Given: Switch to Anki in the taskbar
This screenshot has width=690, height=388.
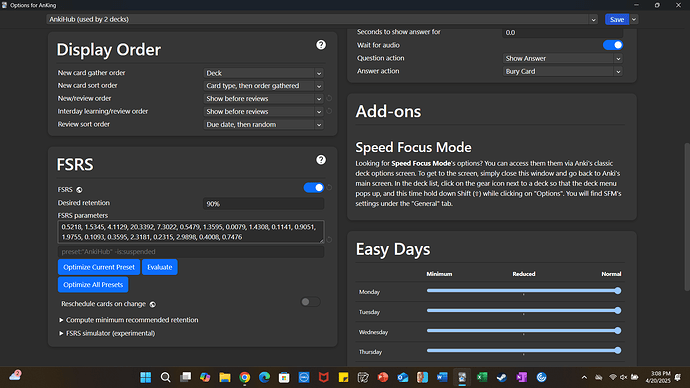Looking at the screenshot, I should point(462,377).
